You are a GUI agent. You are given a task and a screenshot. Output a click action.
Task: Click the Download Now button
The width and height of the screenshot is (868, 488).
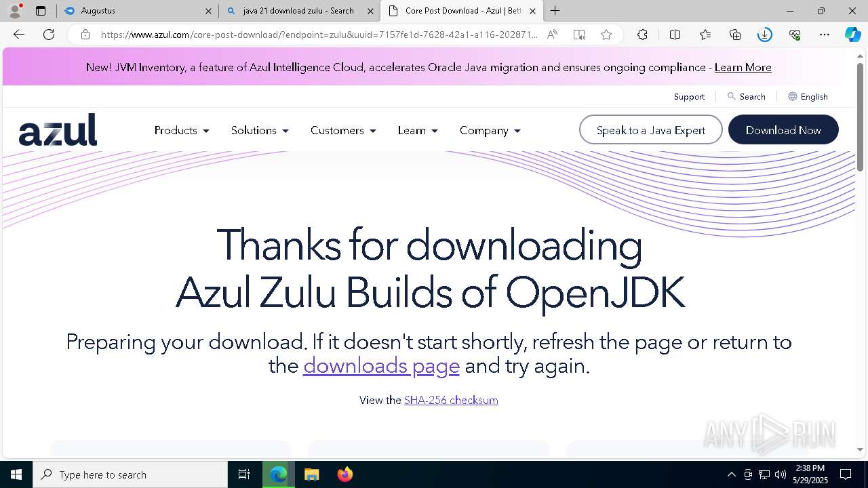pyautogui.click(x=783, y=130)
